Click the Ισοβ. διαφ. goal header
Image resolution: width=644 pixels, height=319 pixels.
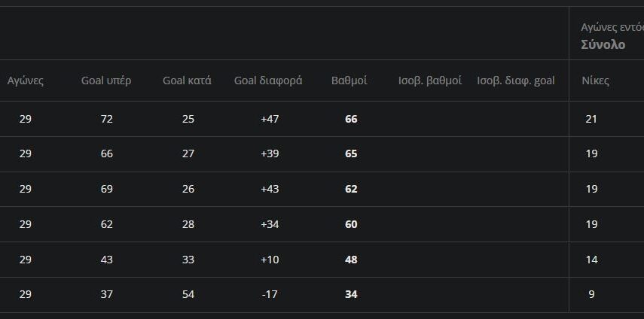516,81
